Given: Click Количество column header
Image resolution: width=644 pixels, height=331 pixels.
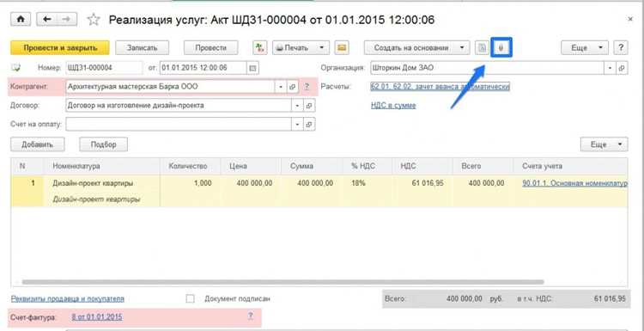Looking at the screenshot, I should coord(190,166).
